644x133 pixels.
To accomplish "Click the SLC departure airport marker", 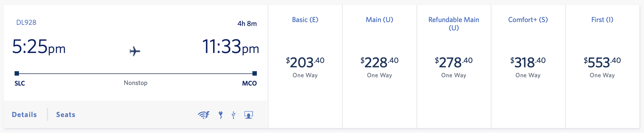I will point(17,73).
